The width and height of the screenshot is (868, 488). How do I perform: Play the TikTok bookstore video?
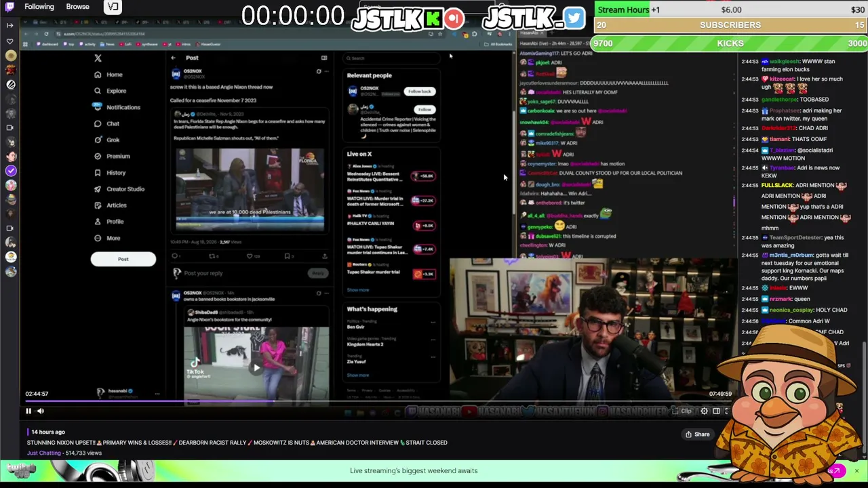256,367
